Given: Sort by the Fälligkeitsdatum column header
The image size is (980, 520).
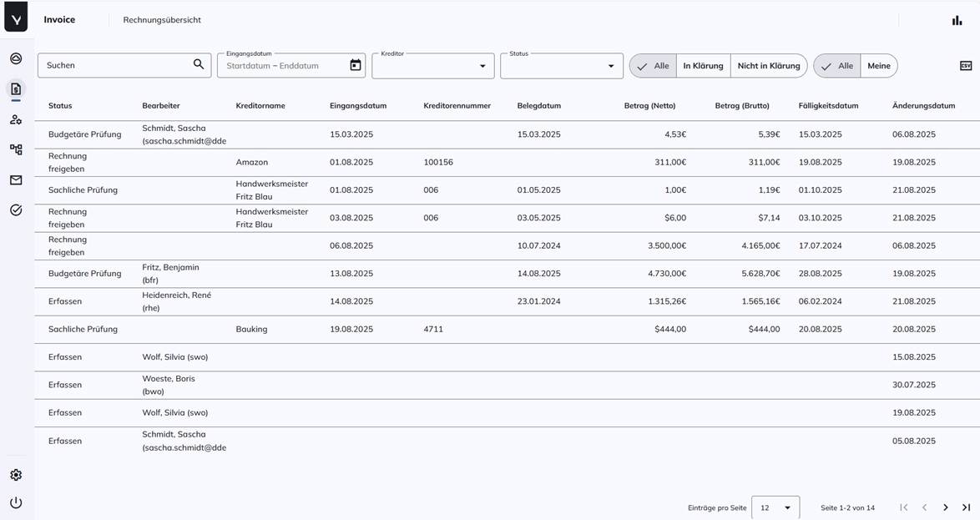Looking at the screenshot, I should pos(828,106).
